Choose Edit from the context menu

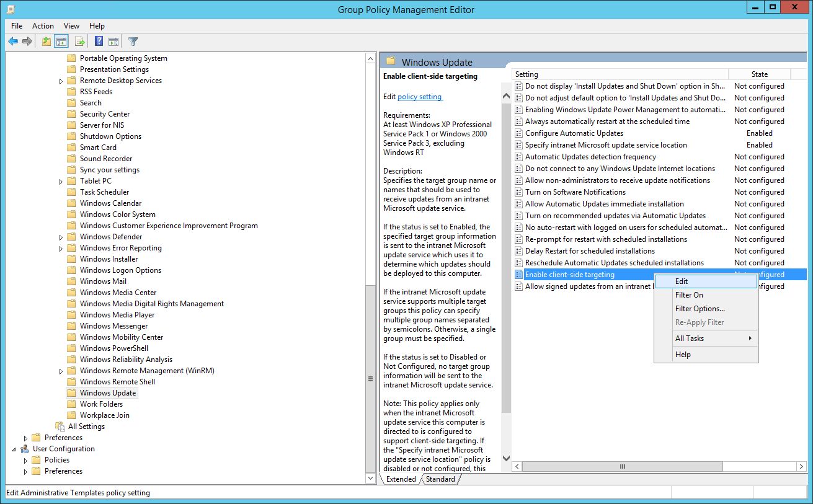[x=706, y=281]
